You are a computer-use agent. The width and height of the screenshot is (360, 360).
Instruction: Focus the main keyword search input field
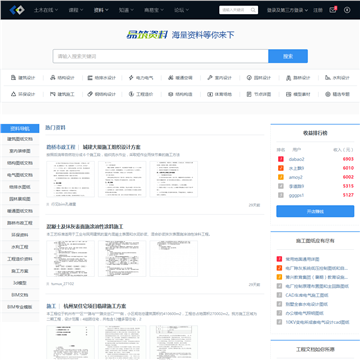(x=160, y=56)
